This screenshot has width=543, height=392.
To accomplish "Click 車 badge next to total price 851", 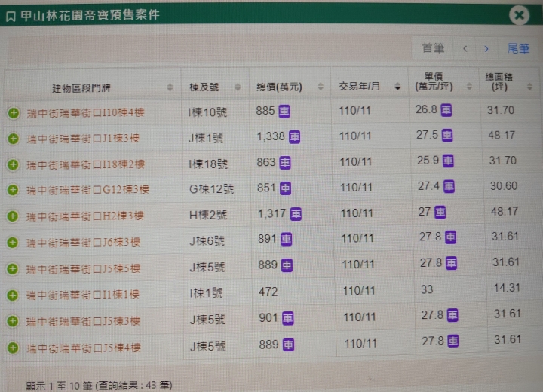I will click(x=285, y=188).
